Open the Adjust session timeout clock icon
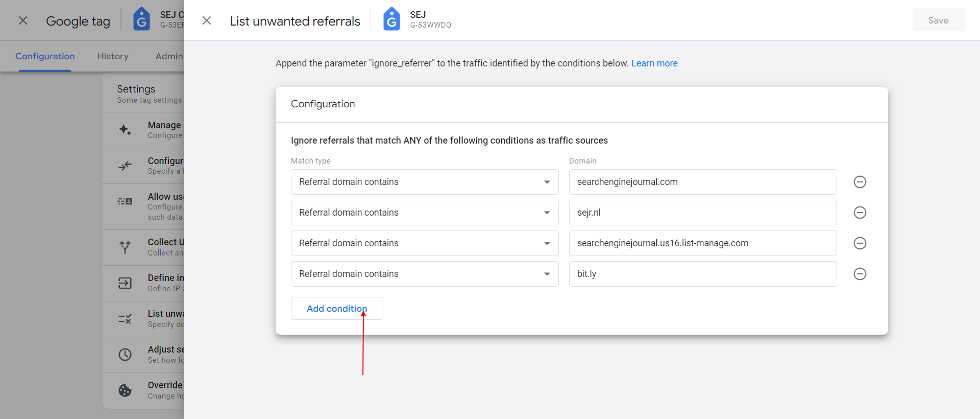 pos(125,355)
